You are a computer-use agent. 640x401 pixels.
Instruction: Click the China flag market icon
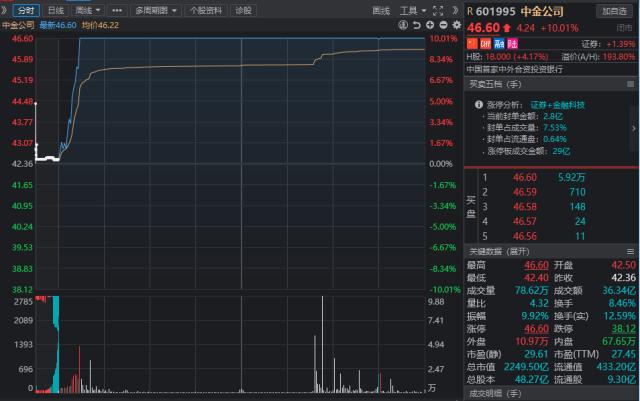pos(472,43)
